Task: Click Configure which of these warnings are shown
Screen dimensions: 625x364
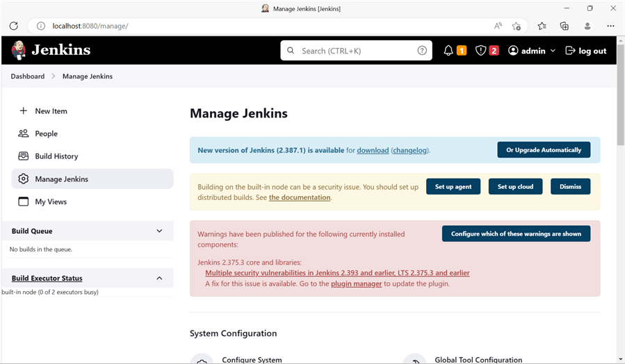Action: (x=516, y=234)
